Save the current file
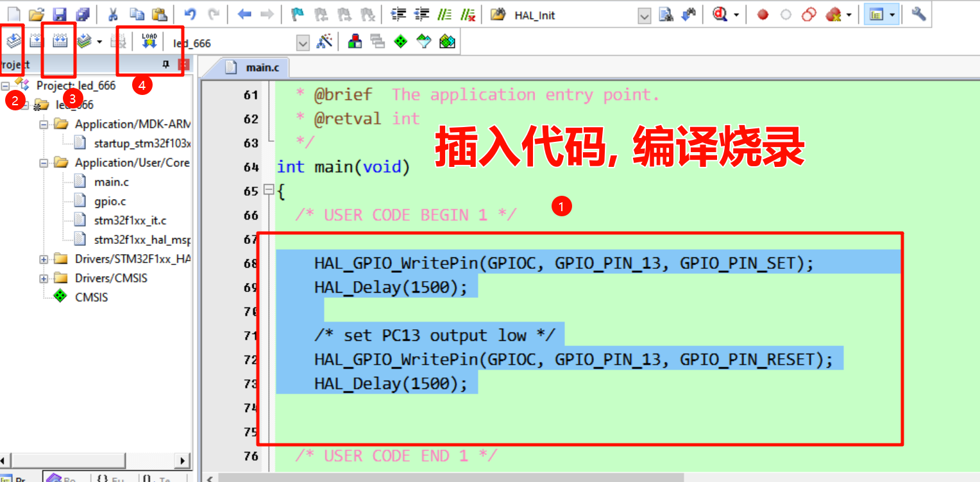Viewport: 980px width, 482px height. 59,15
